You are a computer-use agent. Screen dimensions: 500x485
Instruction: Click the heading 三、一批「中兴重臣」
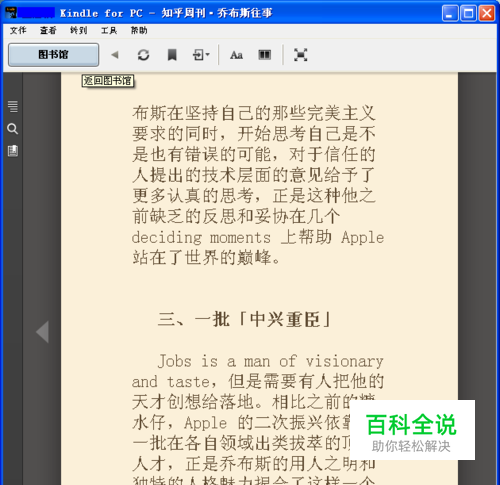244,319
